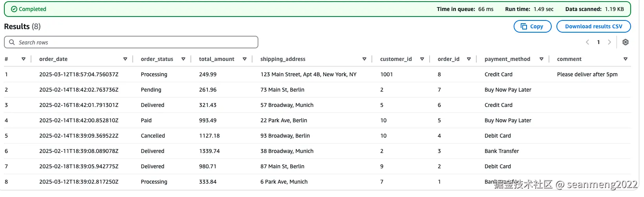The width and height of the screenshot is (644, 197).
Task: Sort by the customer_id column arrow
Action: (422, 59)
